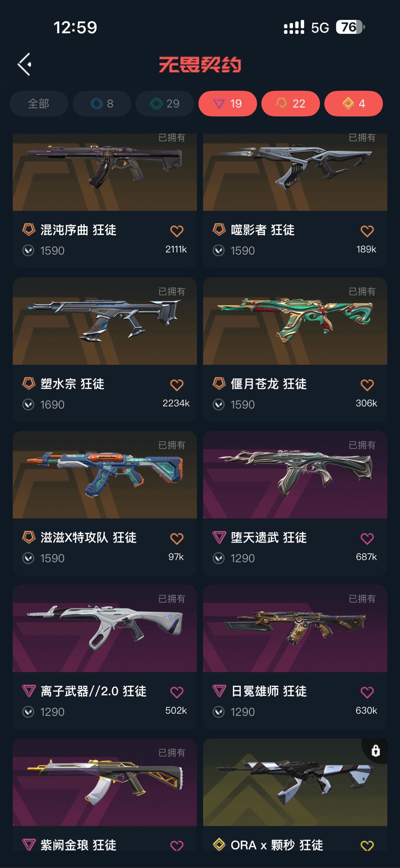The image size is (400, 868).
Task: Favorite the 噬影者 狂徒 heart icon
Action: 367,231
